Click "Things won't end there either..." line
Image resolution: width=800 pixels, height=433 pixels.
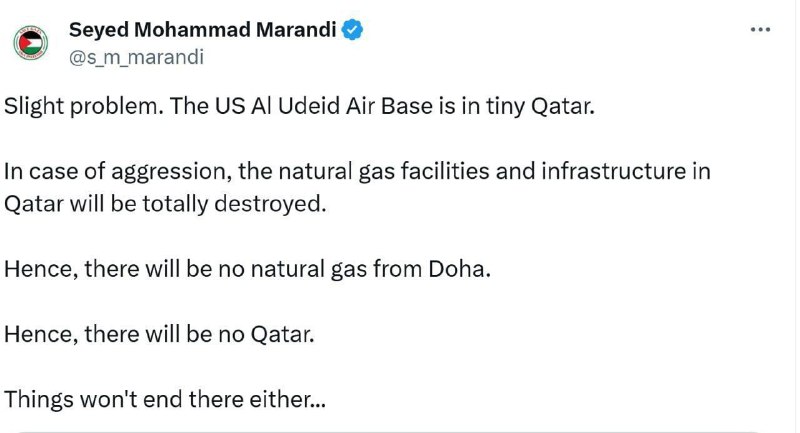pos(165,399)
